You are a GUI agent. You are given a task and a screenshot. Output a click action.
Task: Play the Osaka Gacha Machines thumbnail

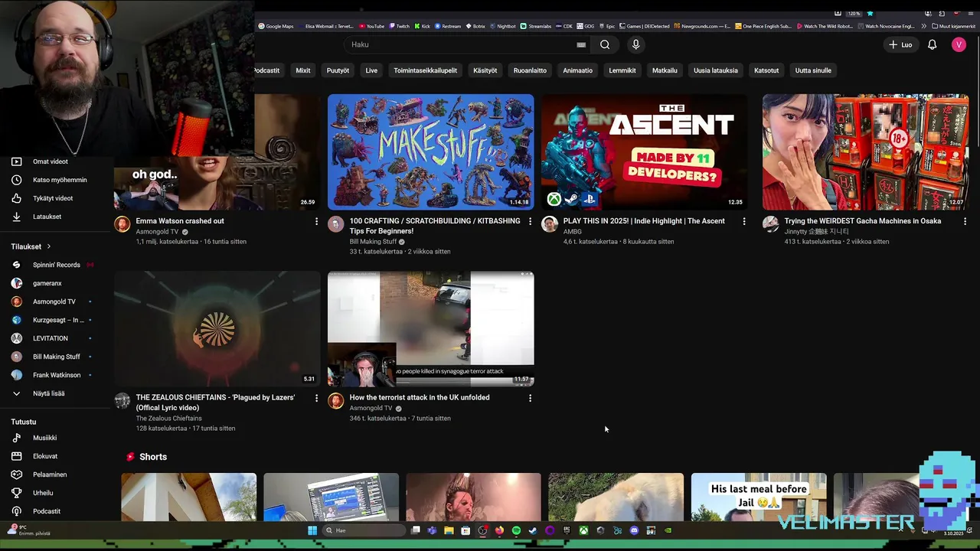(865, 152)
